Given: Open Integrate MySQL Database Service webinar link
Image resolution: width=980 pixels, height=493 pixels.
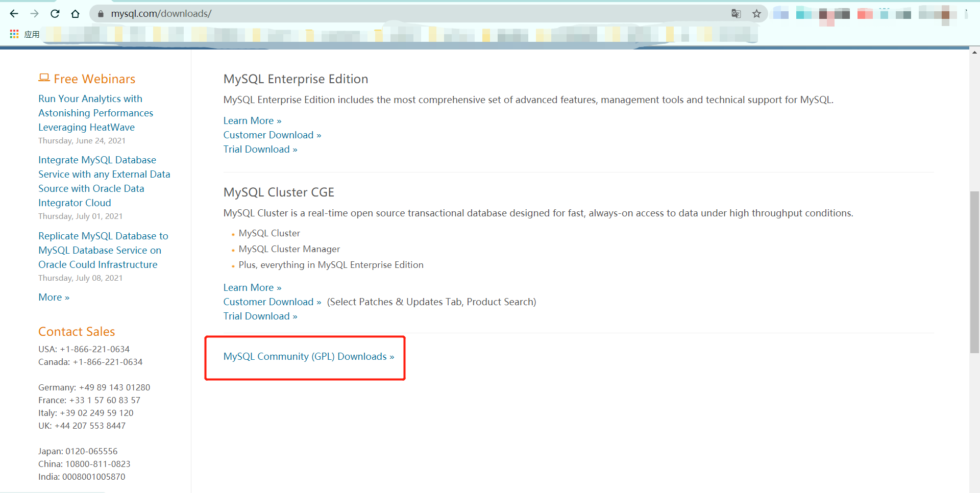Looking at the screenshot, I should click(x=104, y=181).
